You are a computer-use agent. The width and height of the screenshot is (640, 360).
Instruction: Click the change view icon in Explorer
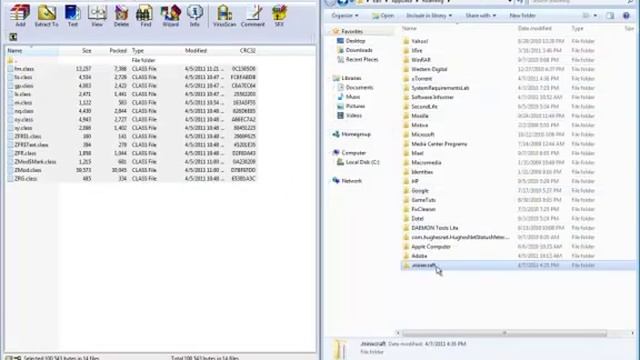(586, 16)
